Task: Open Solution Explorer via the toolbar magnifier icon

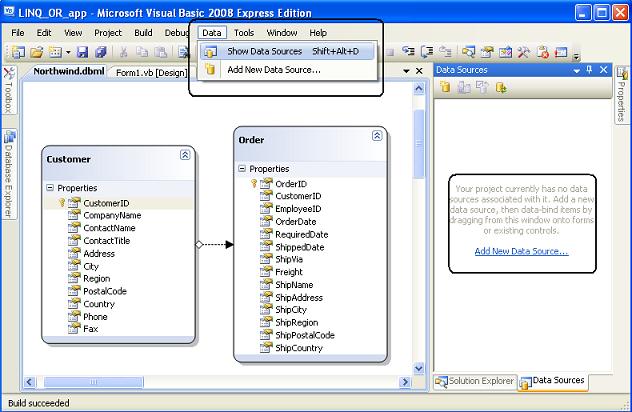Action: click(468, 52)
